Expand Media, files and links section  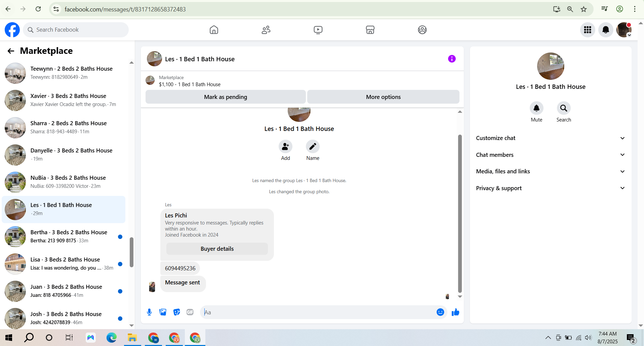[x=551, y=171]
